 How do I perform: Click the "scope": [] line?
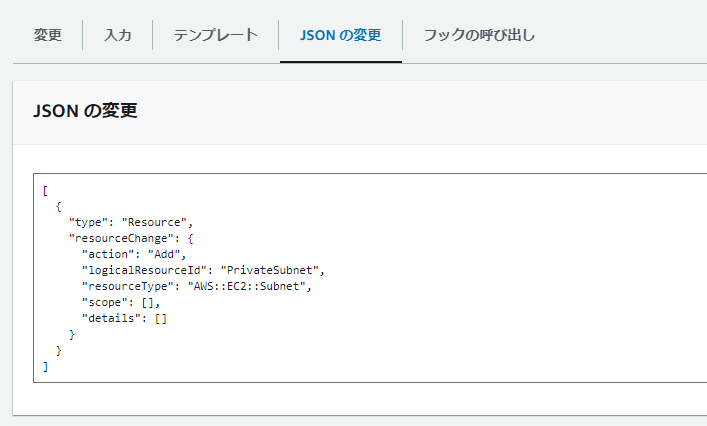tap(121, 302)
